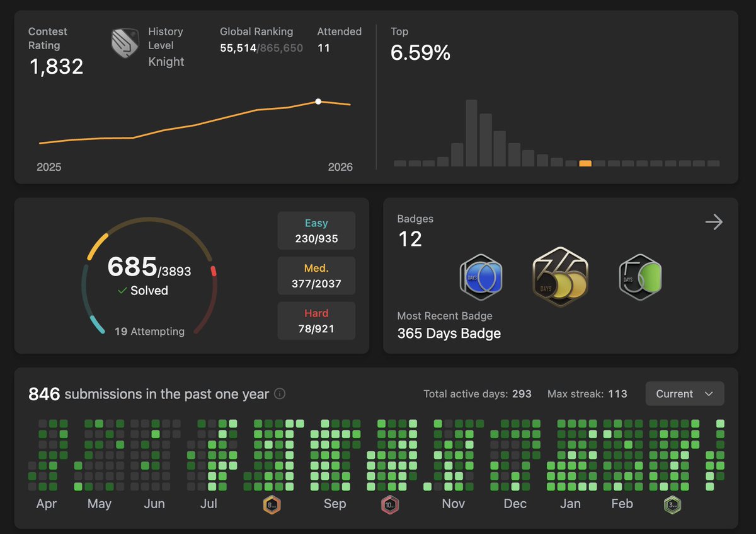The height and width of the screenshot is (534, 756).
Task: Click the info icon beside submissions count
Action: [280, 394]
